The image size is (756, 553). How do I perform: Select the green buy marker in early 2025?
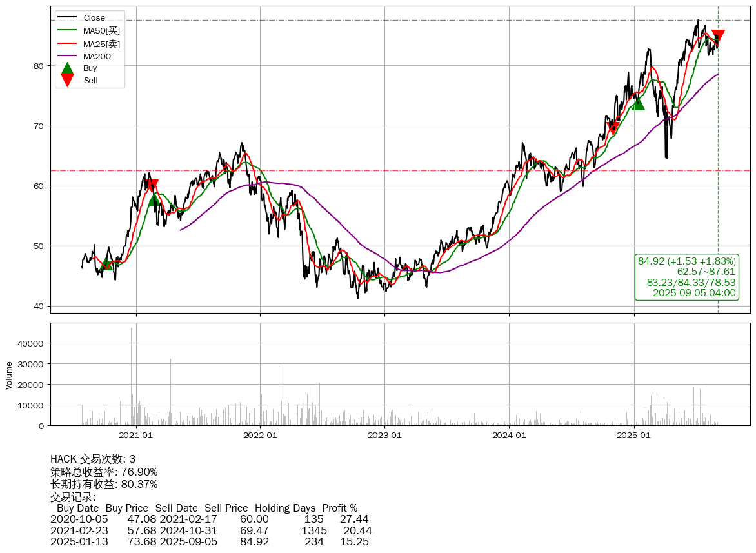(x=638, y=103)
